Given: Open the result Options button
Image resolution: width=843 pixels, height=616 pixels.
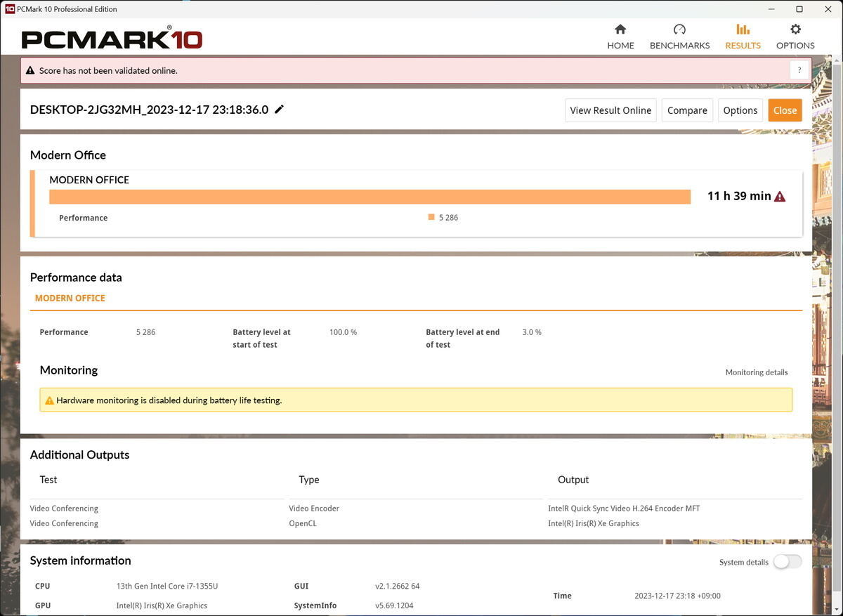Looking at the screenshot, I should (x=740, y=110).
